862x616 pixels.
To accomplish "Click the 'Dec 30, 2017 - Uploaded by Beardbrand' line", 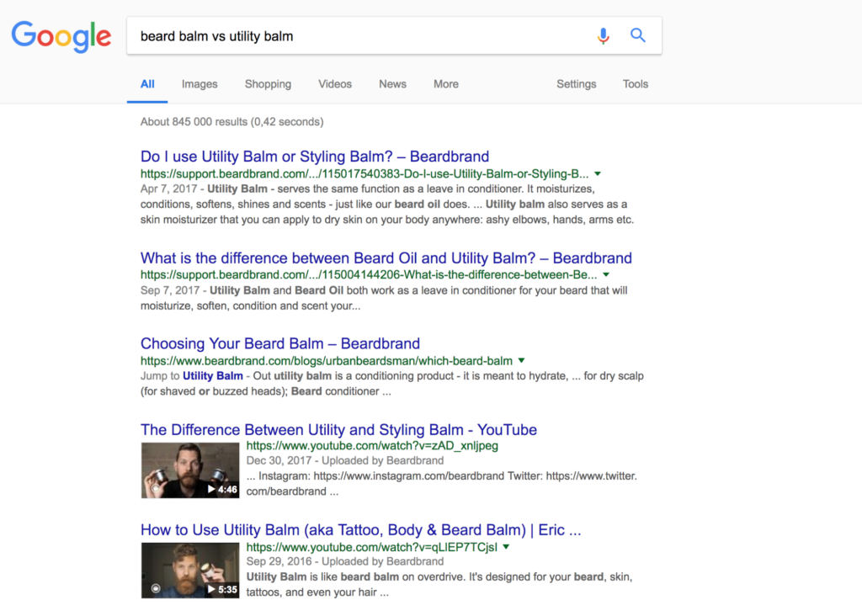I will pyautogui.click(x=344, y=460).
